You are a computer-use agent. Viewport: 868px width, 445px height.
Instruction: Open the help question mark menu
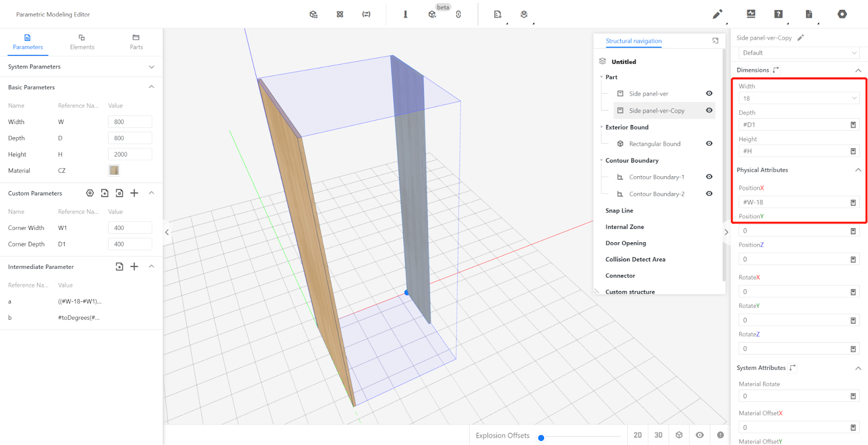pos(778,14)
